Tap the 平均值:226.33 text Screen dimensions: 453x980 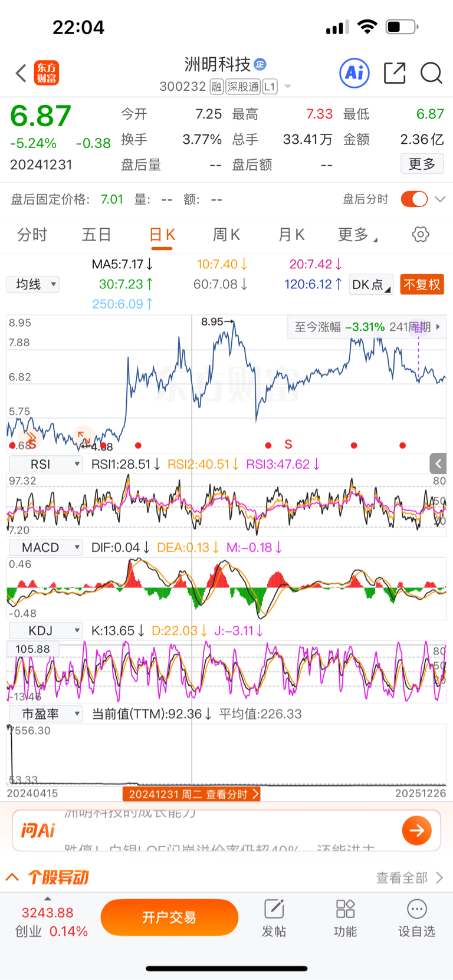260,713
